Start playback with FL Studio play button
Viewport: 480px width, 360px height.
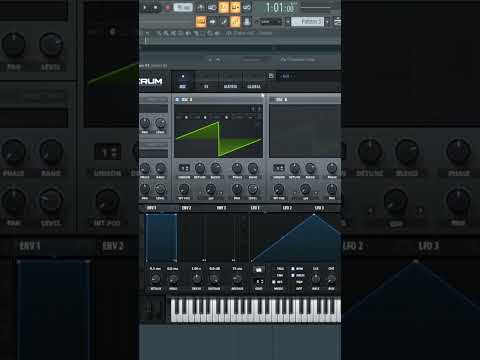[145, 7]
